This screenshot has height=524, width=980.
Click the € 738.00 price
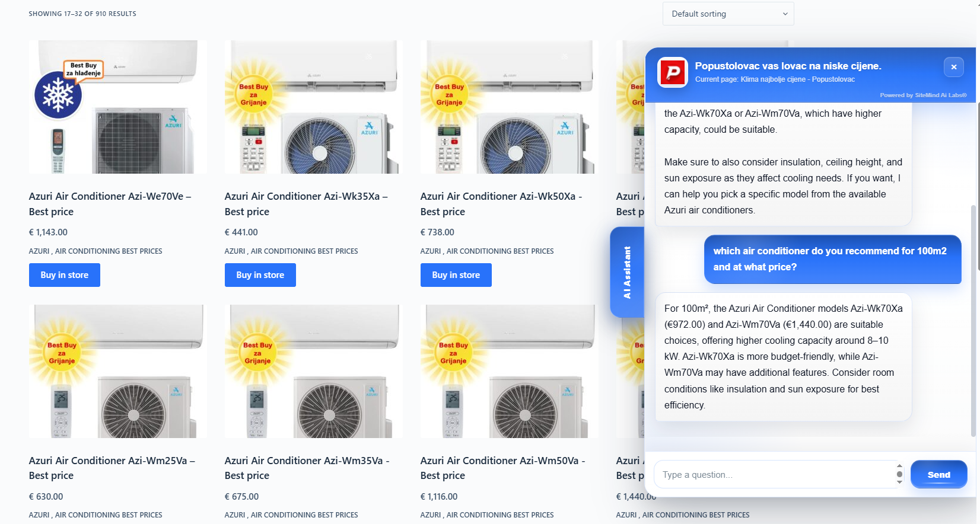(437, 232)
